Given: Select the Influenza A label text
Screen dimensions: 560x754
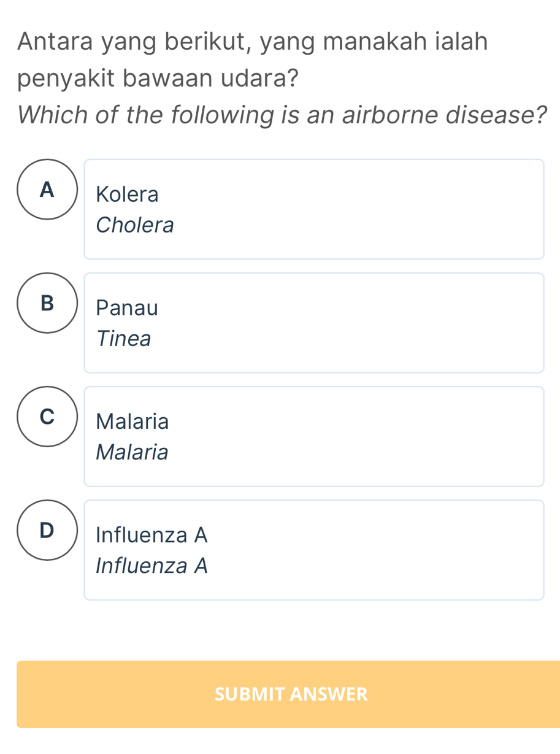Looking at the screenshot, I should [x=151, y=534].
